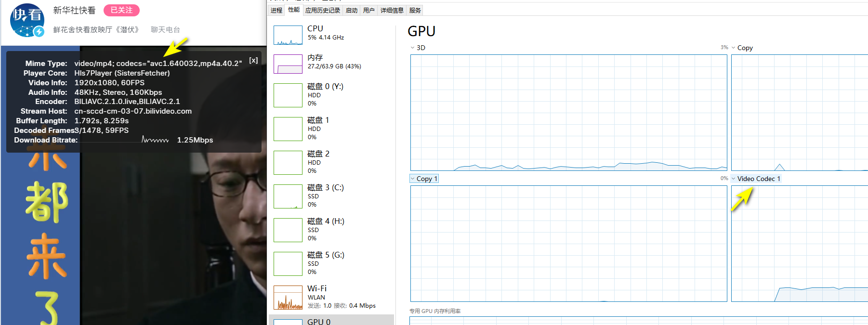Click the Video Codec 1 utilization graph
The width and height of the screenshot is (868, 325).
pyautogui.click(x=800, y=244)
